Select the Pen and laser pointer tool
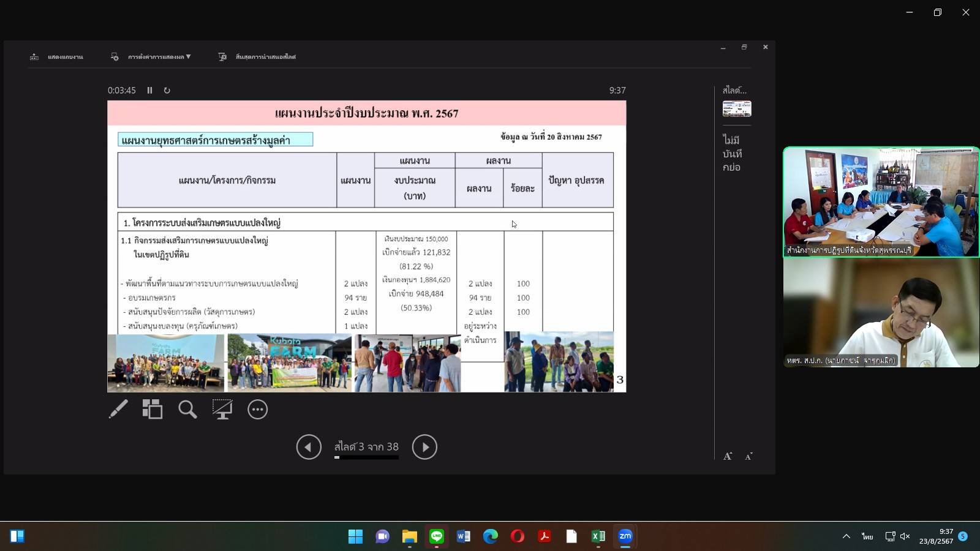This screenshot has width=980, height=551. click(x=118, y=409)
